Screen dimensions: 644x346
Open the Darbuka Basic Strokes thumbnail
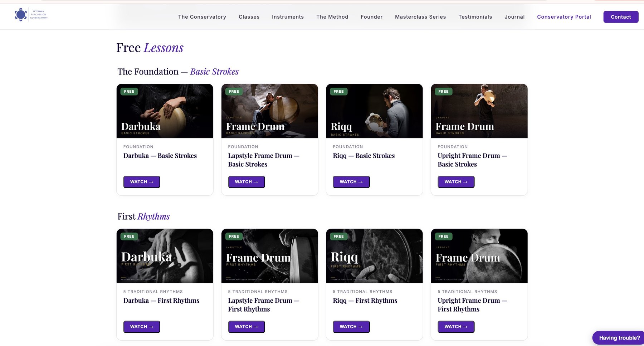click(x=165, y=111)
